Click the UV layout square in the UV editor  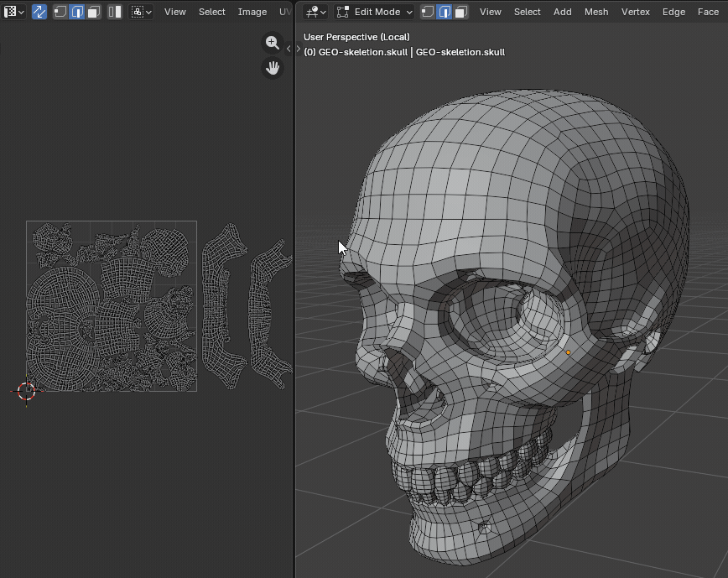point(112,306)
